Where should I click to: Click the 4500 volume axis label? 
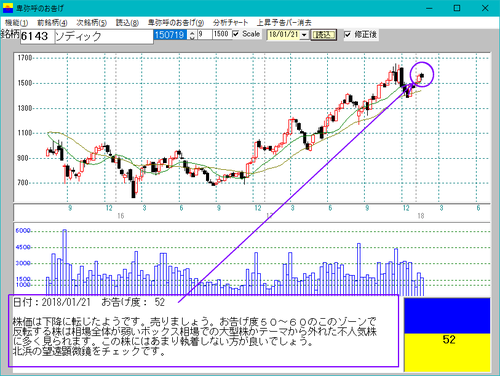pyautogui.click(x=23, y=247)
